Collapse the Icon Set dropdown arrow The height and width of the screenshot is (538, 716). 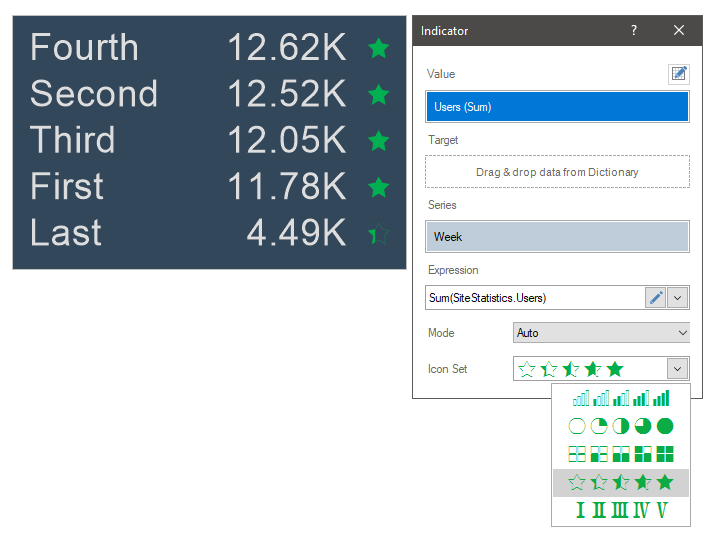(x=678, y=369)
